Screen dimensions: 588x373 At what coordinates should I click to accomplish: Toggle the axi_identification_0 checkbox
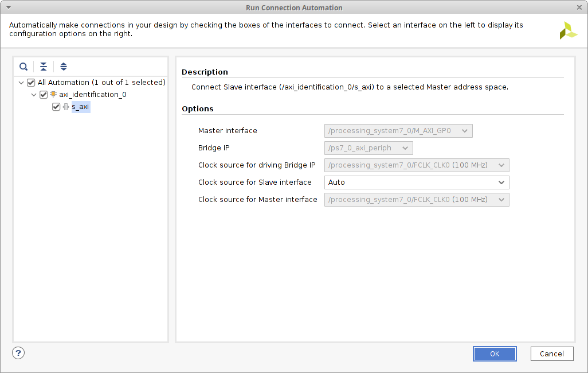point(44,95)
